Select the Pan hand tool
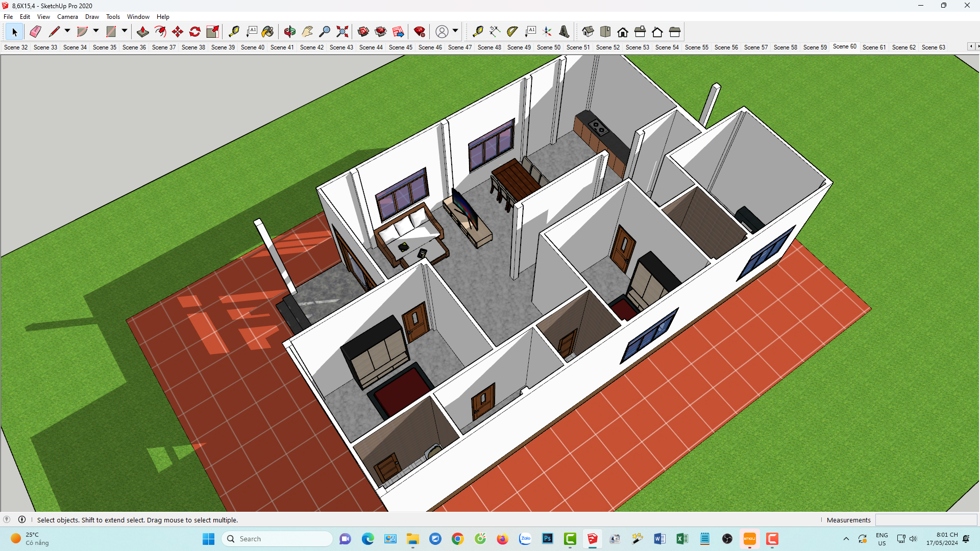Viewport: 980px width, 551px height. click(x=307, y=32)
